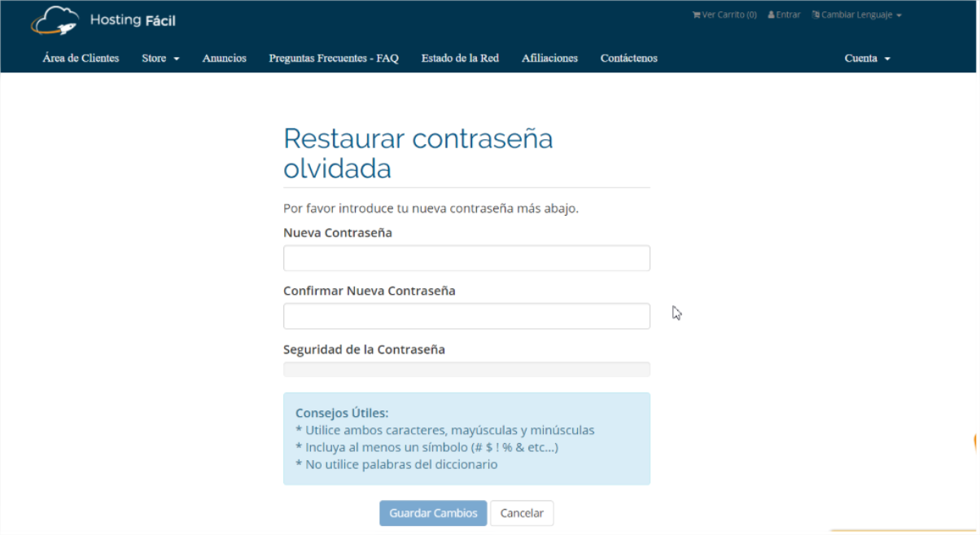This screenshot has height=535, width=980.
Task: Click the Confirmar Nueva Contraseña field
Action: tap(466, 316)
